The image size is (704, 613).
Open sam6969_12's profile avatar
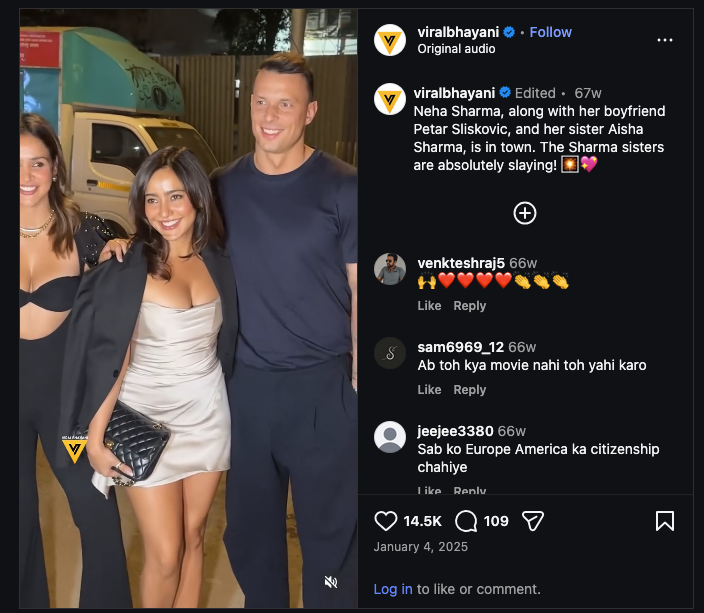click(390, 353)
